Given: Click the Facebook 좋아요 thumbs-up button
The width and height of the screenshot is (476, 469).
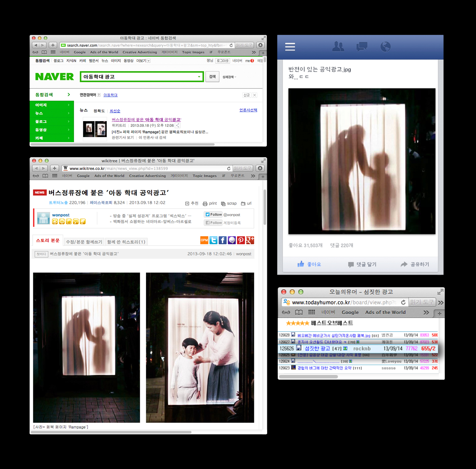Looking at the screenshot, I should click(309, 264).
